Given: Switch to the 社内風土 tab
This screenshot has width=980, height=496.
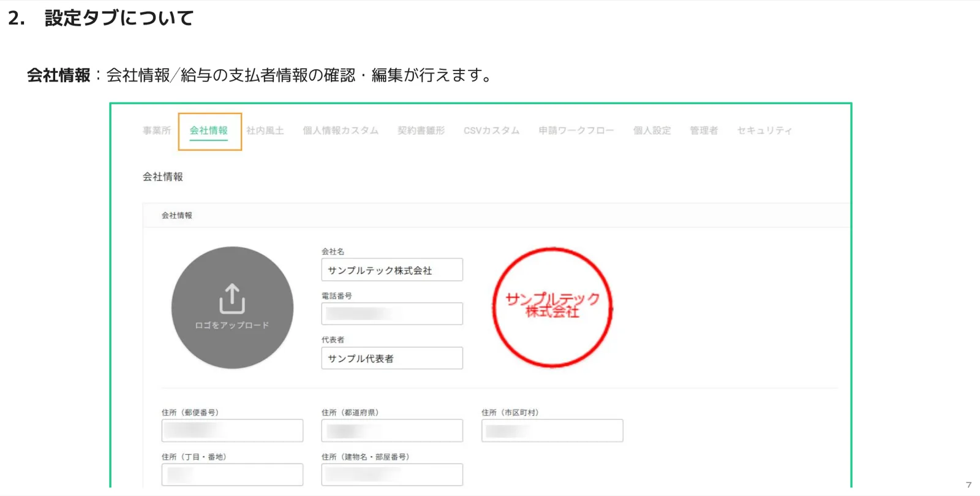Looking at the screenshot, I should 265,131.
